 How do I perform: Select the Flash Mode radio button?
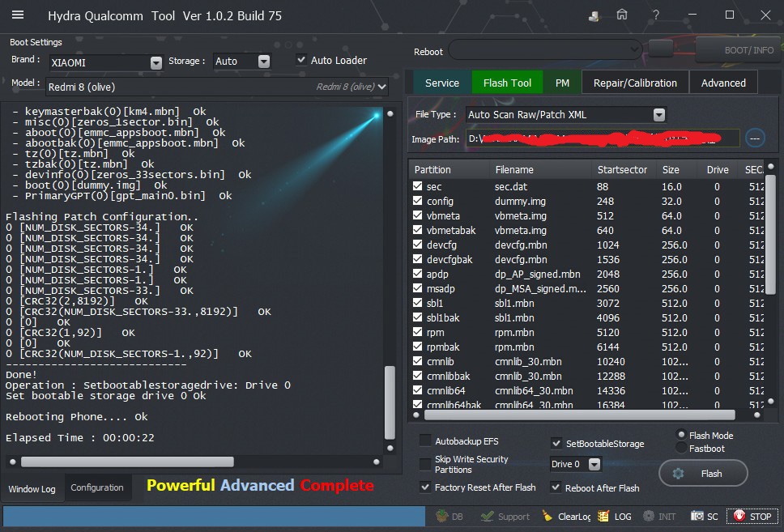pos(681,435)
